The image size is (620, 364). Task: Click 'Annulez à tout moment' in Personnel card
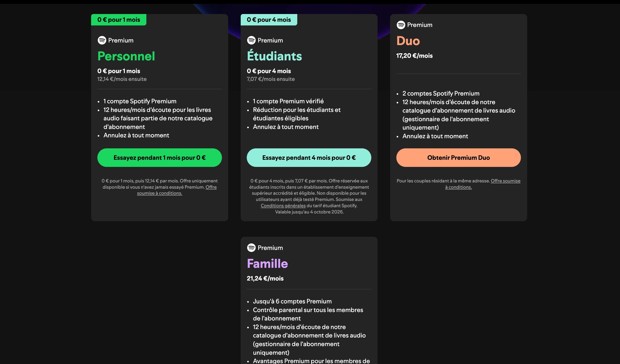tap(136, 135)
